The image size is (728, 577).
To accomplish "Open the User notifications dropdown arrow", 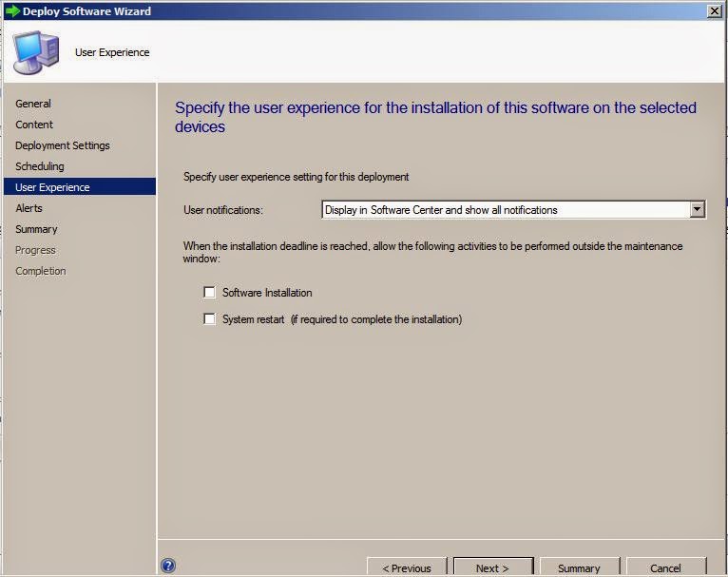I will 697,210.
